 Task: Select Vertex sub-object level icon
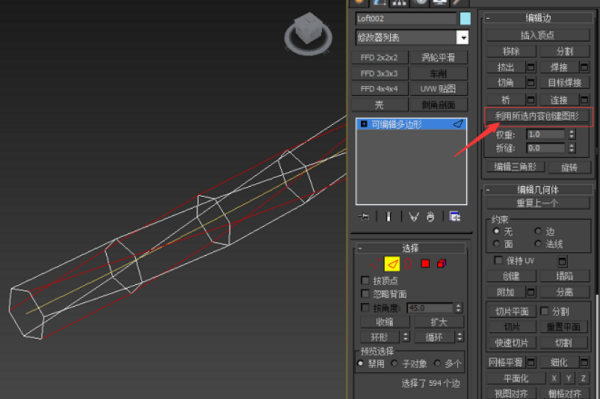(x=375, y=264)
